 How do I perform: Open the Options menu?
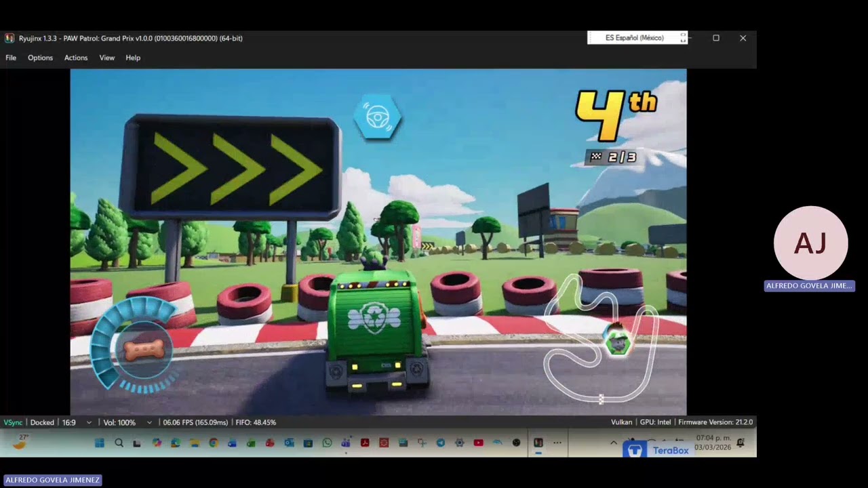[40, 58]
